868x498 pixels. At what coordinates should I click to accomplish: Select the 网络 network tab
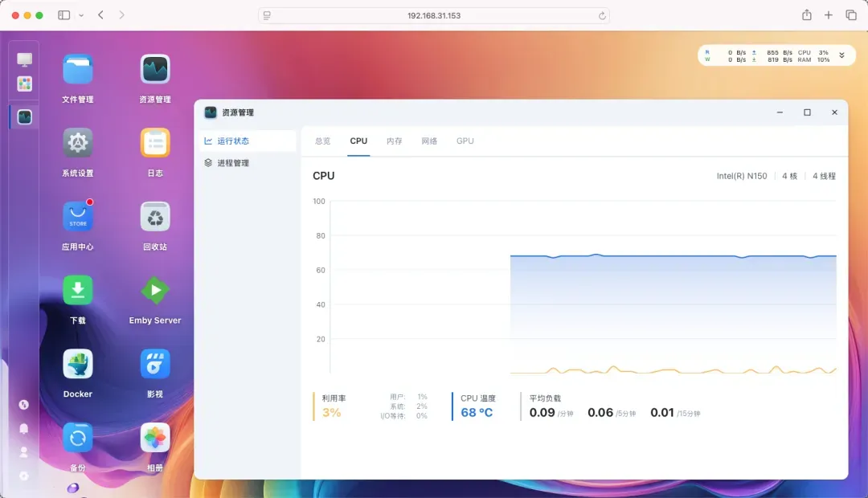(x=429, y=141)
